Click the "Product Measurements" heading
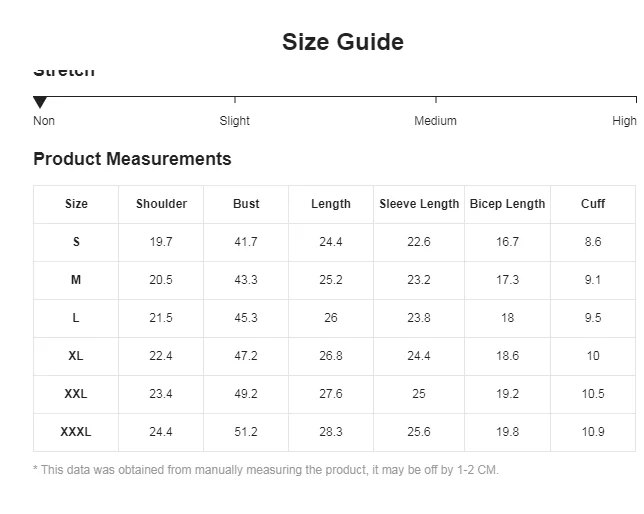644x514 pixels. point(132,159)
